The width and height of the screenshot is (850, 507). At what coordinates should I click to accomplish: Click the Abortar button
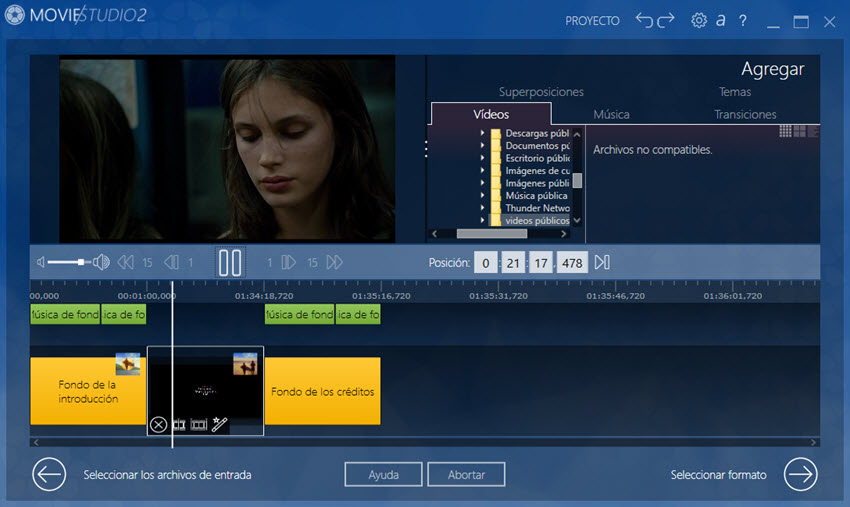click(x=466, y=474)
